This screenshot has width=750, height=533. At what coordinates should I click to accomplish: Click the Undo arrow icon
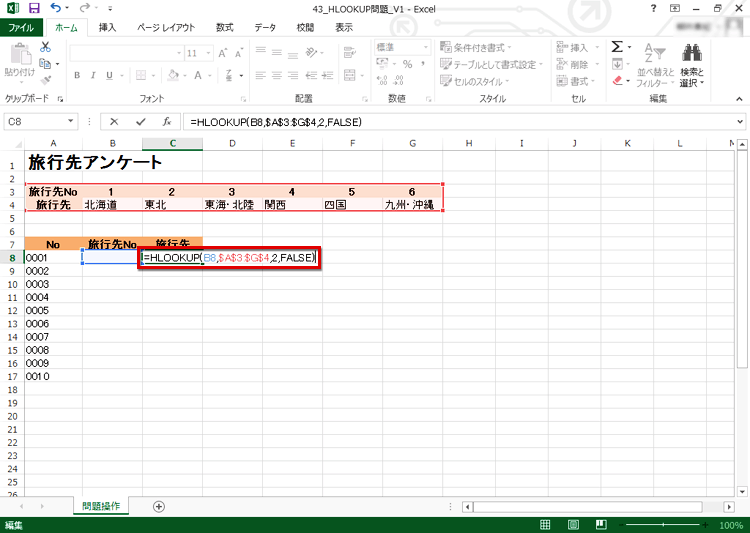(x=55, y=8)
